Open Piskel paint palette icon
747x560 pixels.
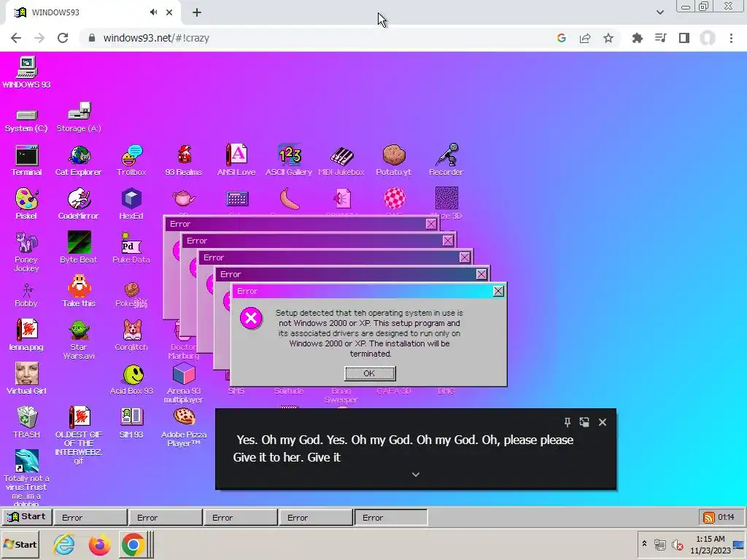click(x=26, y=204)
